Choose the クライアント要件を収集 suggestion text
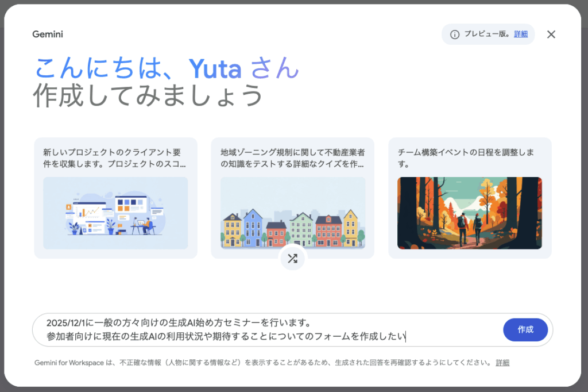 pyautogui.click(x=115, y=158)
